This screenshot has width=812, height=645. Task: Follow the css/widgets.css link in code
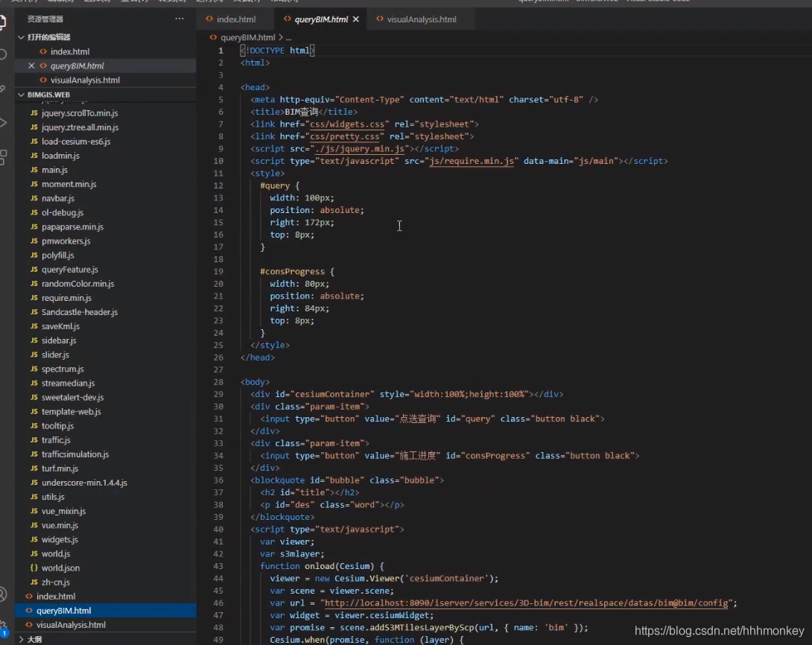[347, 124]
